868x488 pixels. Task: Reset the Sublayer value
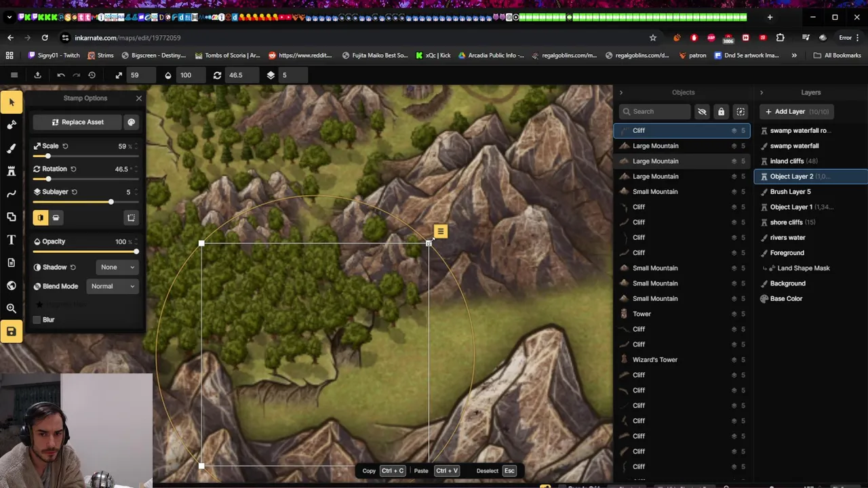coord(75,192)
